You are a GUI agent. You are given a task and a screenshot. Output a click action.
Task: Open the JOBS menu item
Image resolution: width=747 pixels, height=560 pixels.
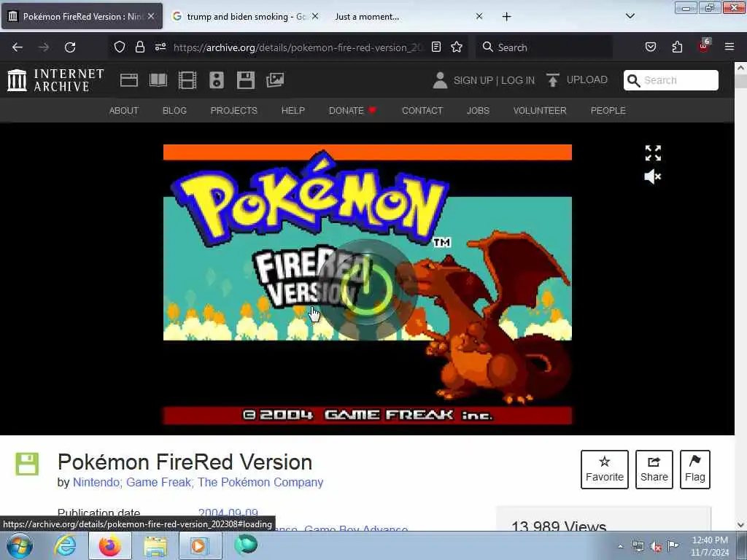tap(478, 111)
